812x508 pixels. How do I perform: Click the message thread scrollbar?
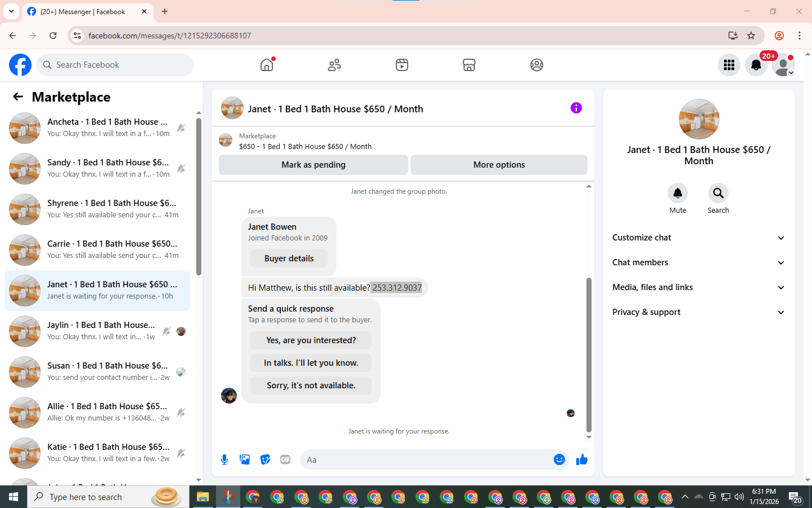tap(589, 354)
